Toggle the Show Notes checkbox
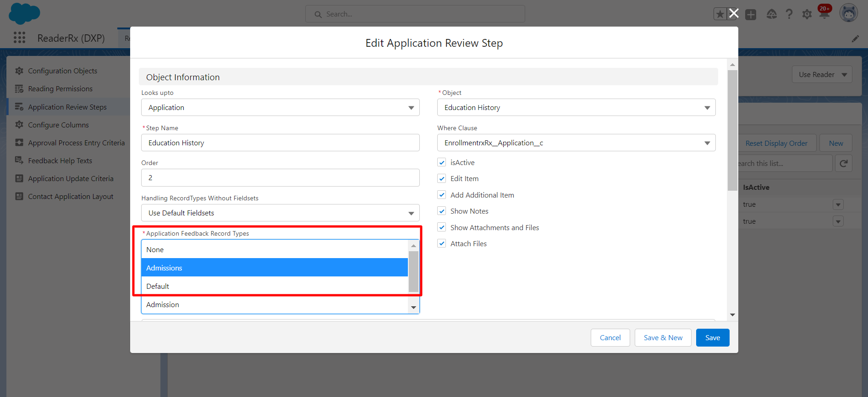This screenshot has height=397, width=868. point(442,211)
